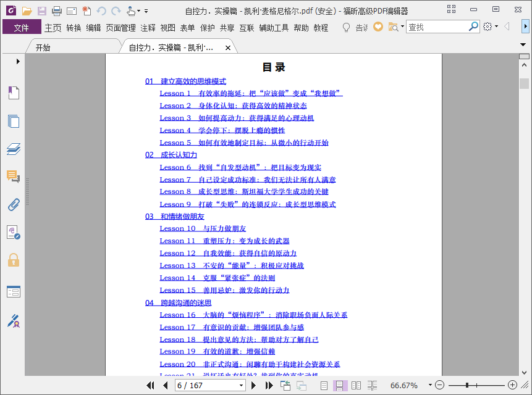Jump to the last page
Screen dimensions: 532x395
pyautogui.click(x=269, y=385)
